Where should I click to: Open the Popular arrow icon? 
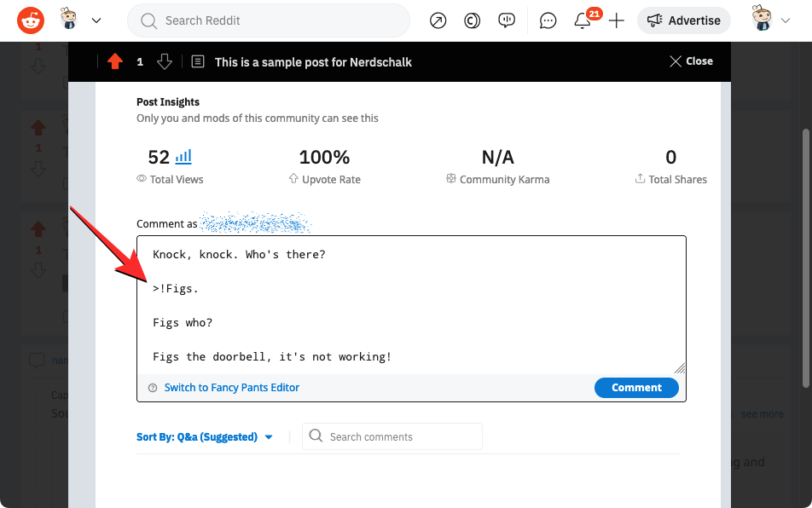tap(438, 20)
